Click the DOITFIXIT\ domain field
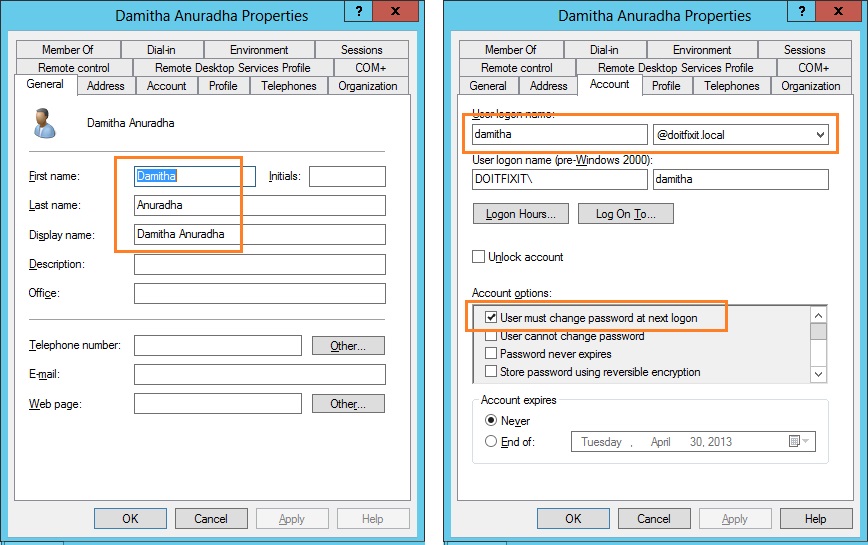The height and width of the screenshot is (545, 868). pos(560,179)
